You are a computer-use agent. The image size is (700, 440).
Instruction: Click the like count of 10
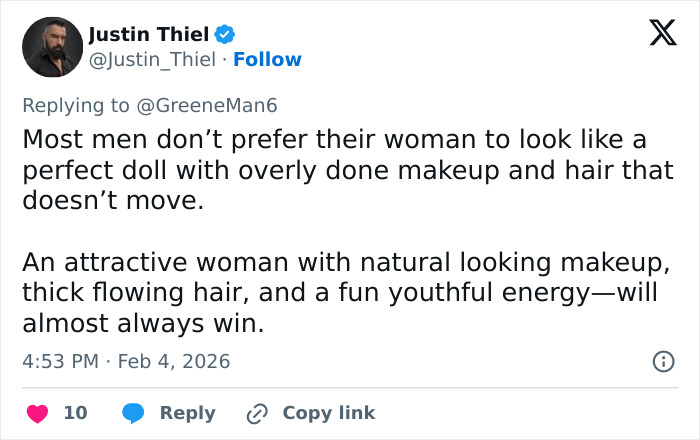pyautogui.click(x=75, y=413)
